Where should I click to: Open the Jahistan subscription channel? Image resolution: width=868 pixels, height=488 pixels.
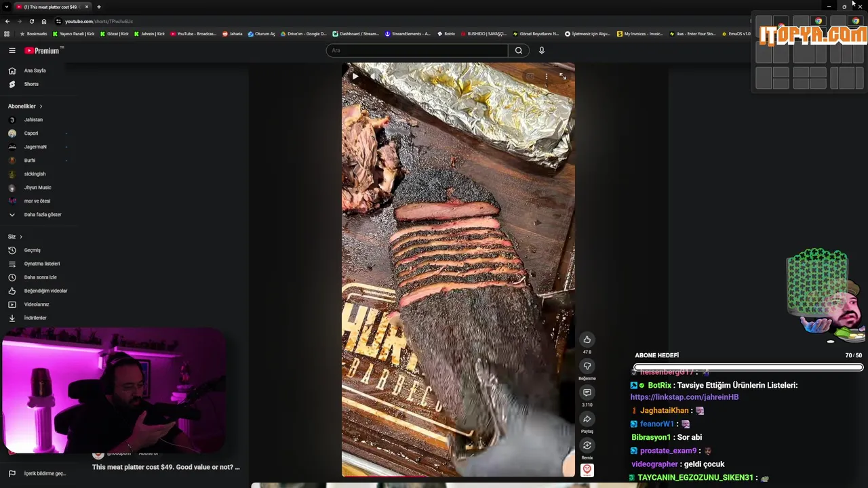click(33, 120)
